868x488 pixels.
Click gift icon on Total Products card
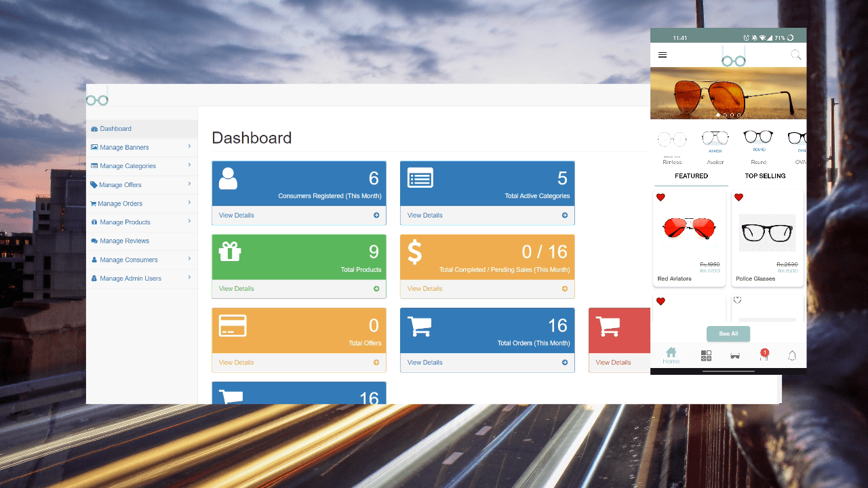[230, 251]
